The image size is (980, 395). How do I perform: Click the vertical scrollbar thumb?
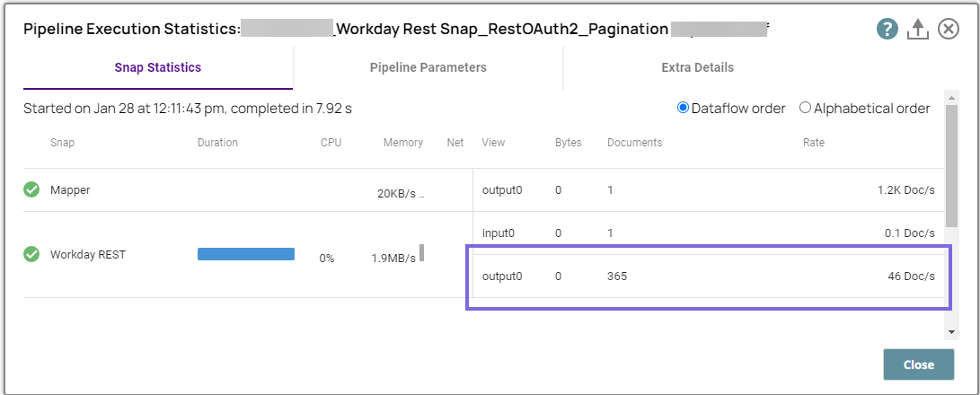point(951,165)
